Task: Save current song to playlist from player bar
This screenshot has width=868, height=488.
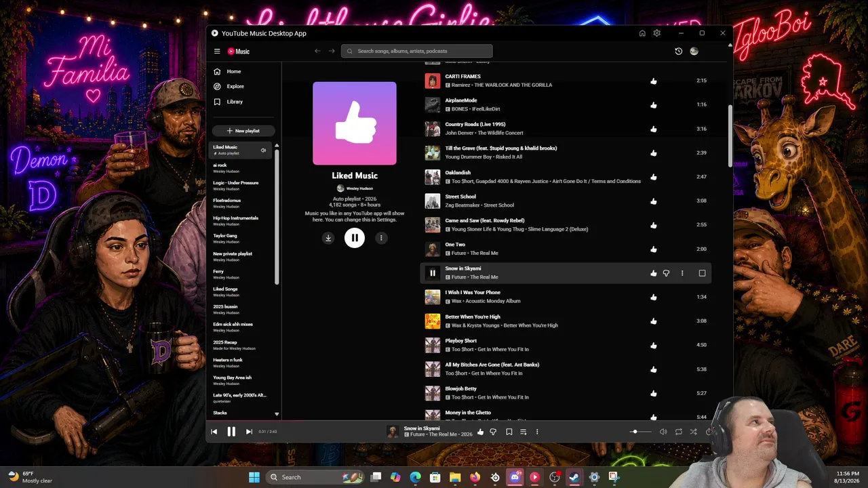Action: (x=509, y=432)
